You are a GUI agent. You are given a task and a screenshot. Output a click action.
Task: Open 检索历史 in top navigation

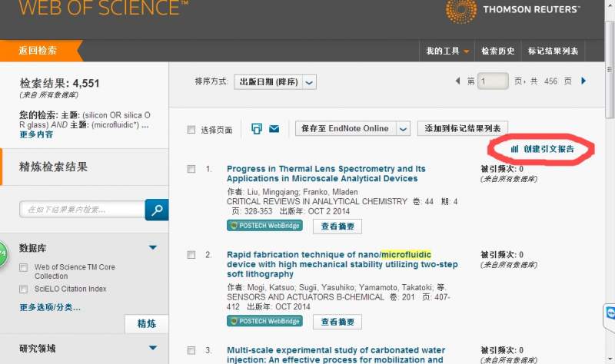pos(498,51)
